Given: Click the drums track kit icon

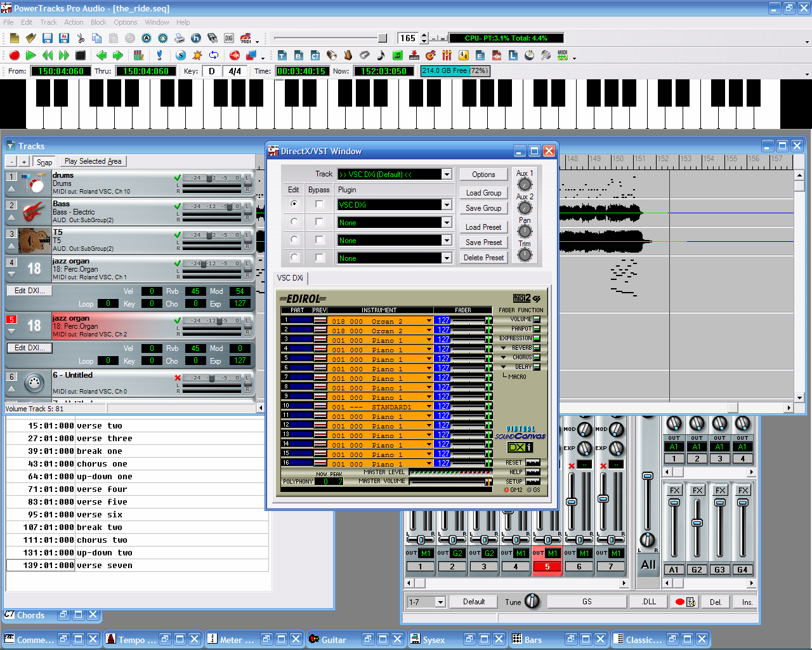Looking at the screenshot, I should (x=34, y=183).
